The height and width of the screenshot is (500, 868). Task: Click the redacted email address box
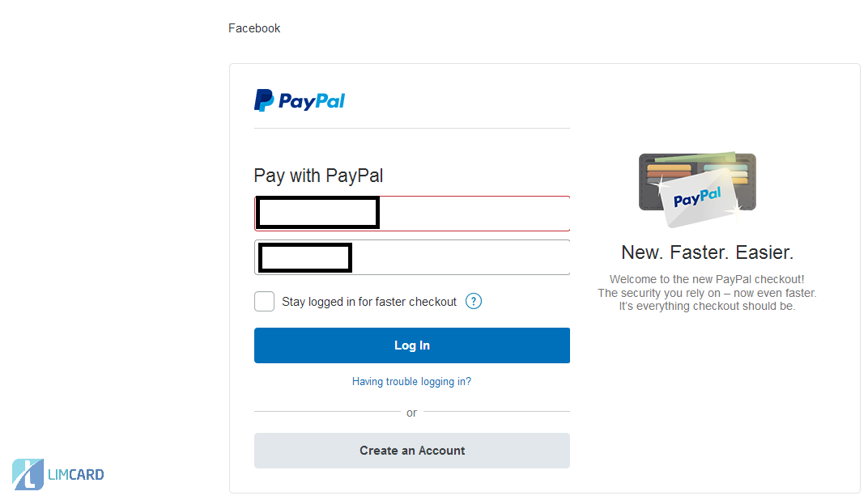point(317,213)
